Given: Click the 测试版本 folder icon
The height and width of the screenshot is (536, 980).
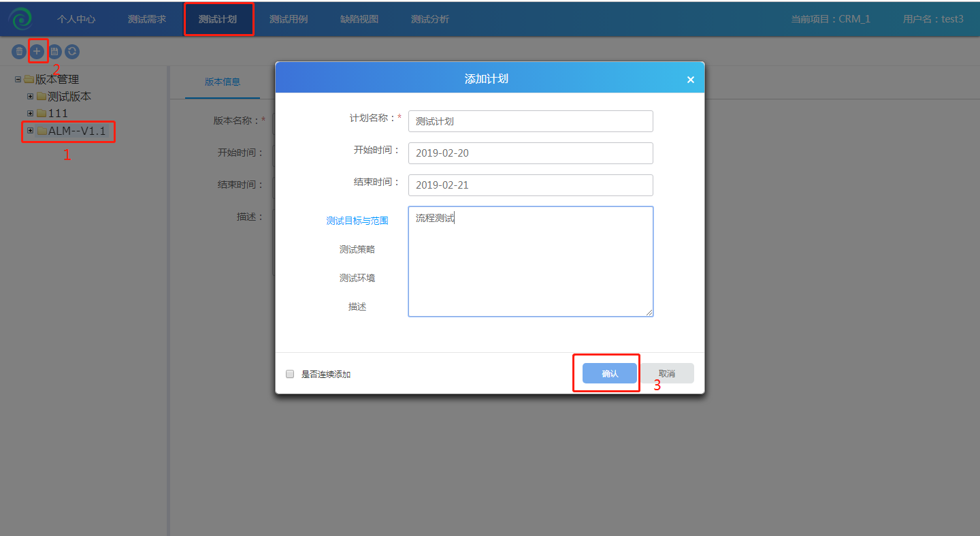Looking at the screenshot, I should point(42,97).
